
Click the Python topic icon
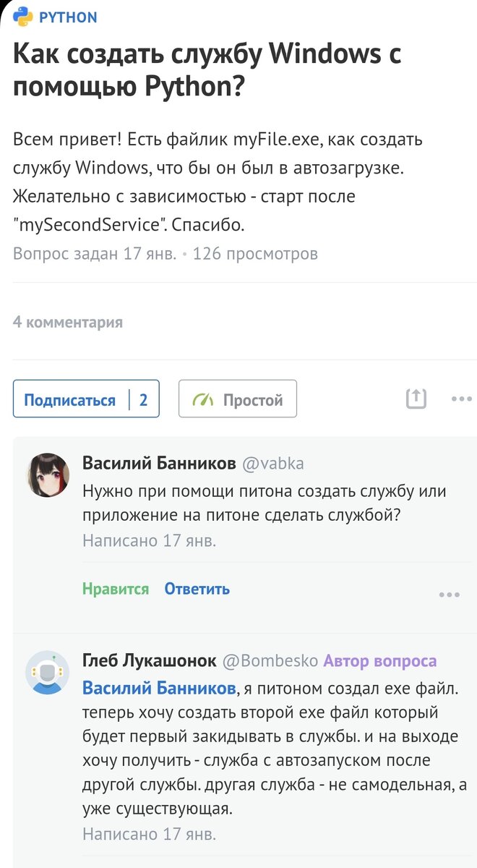(24, 17)
